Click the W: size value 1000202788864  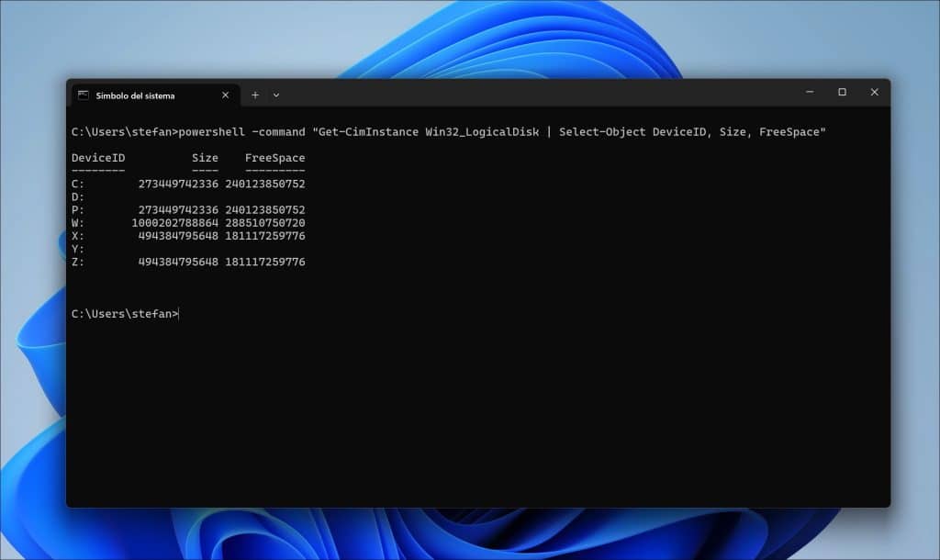click(x=175, y=223)
